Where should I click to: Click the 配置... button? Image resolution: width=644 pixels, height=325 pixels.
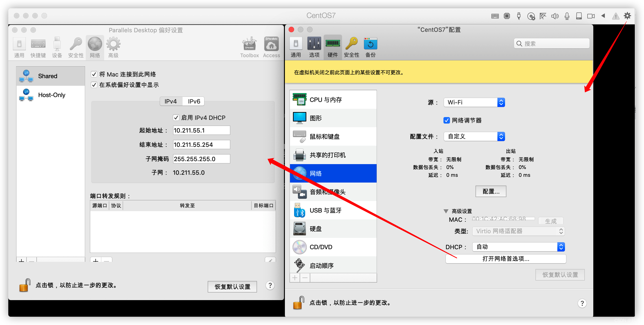point(490,192)
